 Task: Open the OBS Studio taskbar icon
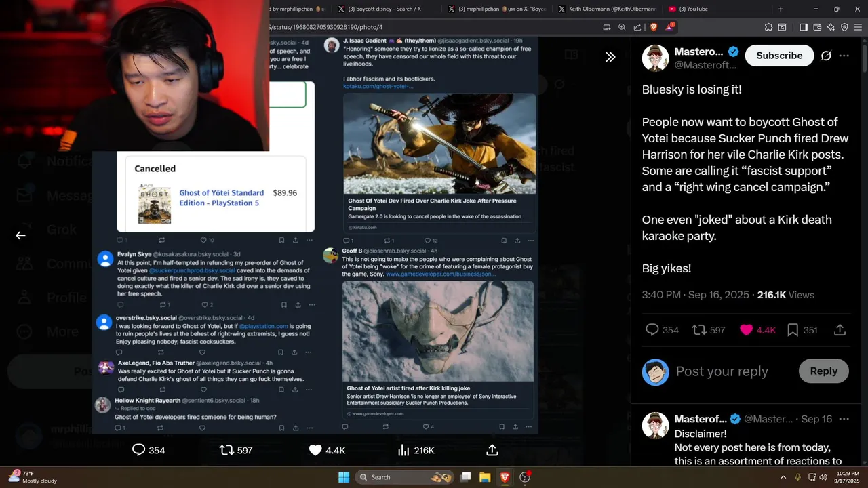525,477
